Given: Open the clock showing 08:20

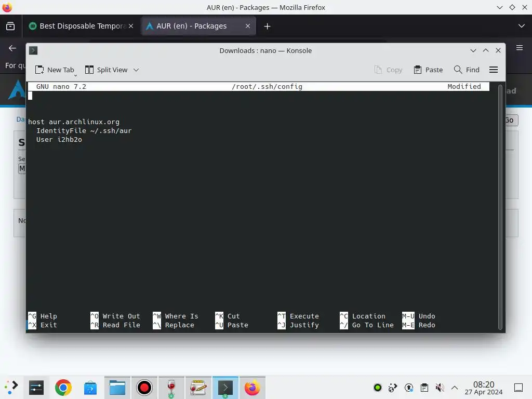Looking at the screenshot, I should (x=484, y=388).
